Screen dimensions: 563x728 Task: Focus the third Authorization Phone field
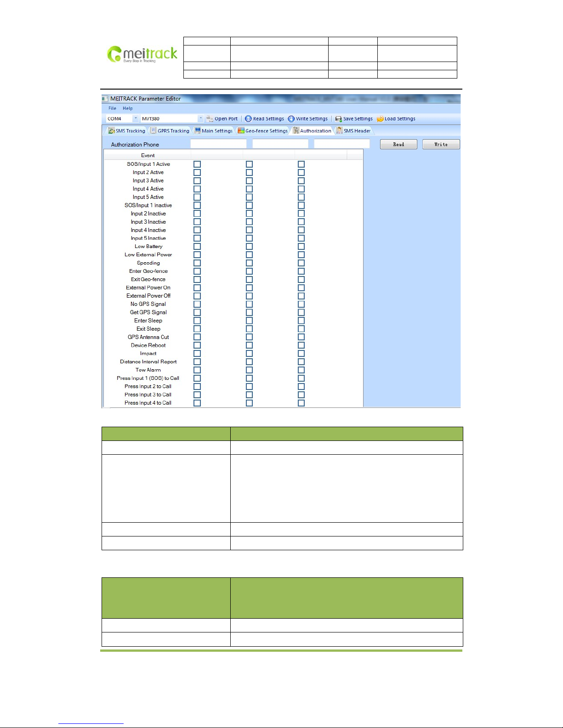pyautogui.click(x=342, y=144)
